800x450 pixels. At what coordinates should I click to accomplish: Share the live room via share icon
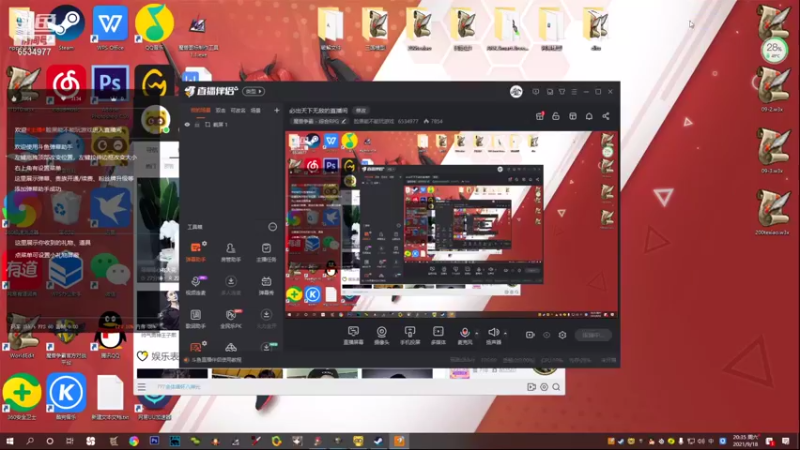click(606, 116)
